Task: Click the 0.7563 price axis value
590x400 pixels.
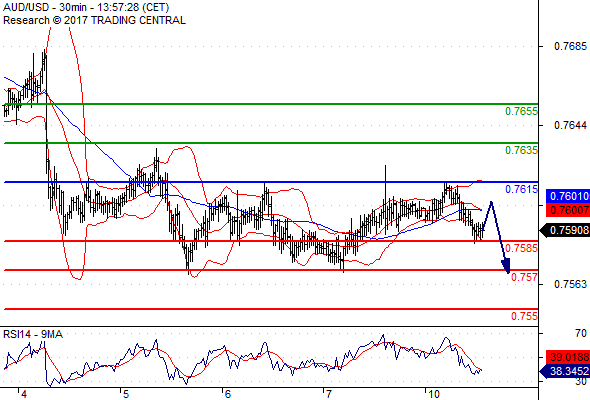Action: click(570, 284)
